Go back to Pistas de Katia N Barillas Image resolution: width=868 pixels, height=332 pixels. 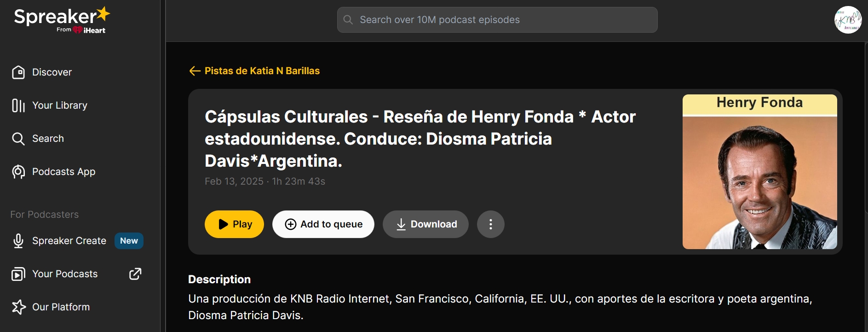click(x=262, y=71)
